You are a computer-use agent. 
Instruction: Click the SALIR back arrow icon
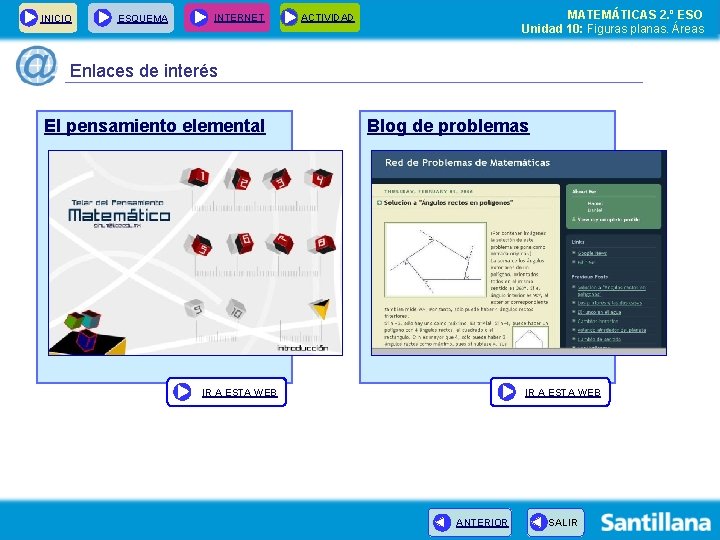tap(538, 523)
